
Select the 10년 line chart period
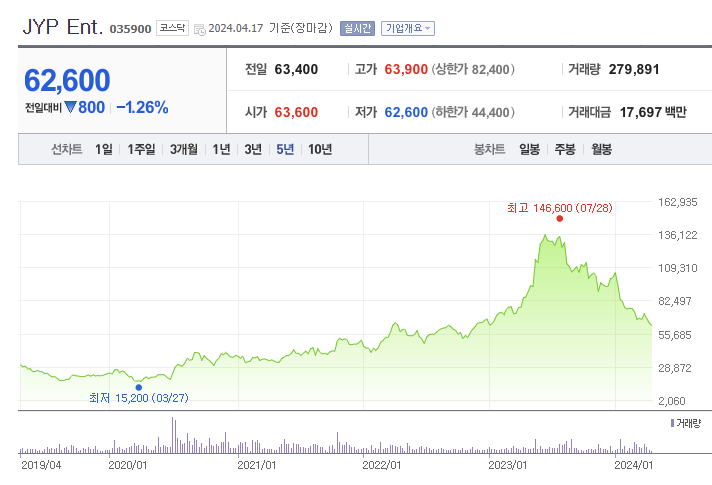(x=320, y=149)
